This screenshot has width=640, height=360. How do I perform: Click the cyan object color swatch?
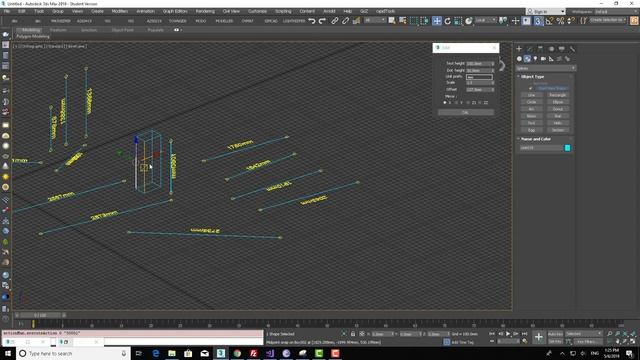tap(567, 148)
